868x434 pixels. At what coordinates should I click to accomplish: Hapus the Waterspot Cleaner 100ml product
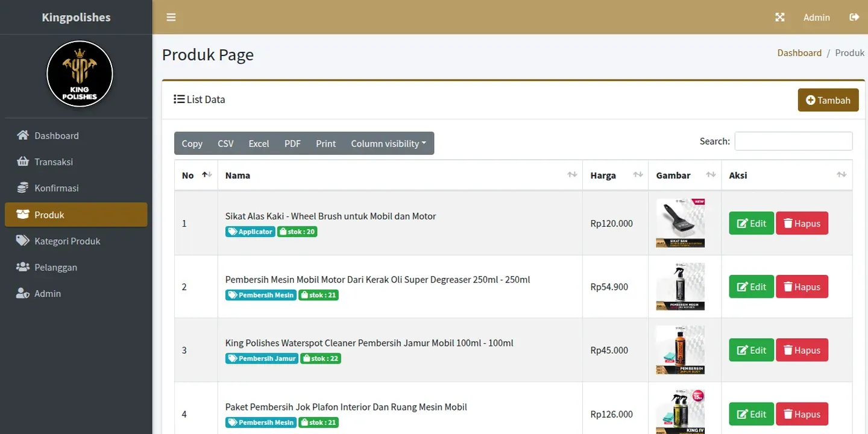[x=802, y=350]
